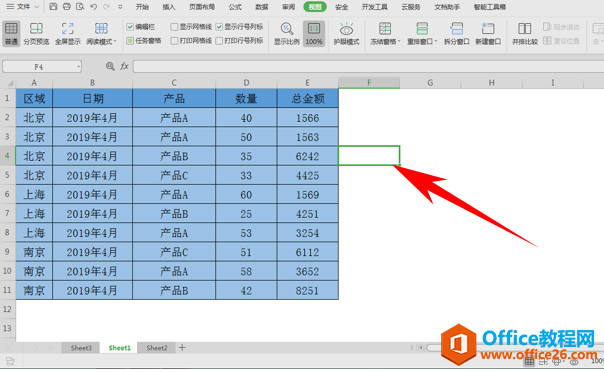Image resolution: width=604 pixels, height=372 pixels.
Task: Click 并排比较 side-by-side compare
Action: coord(525,34)
